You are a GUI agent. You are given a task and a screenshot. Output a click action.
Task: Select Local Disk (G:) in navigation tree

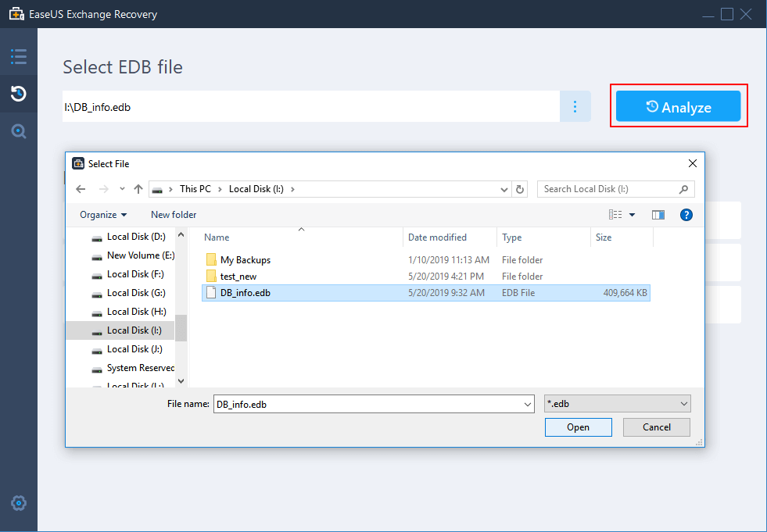click(135, 293)
